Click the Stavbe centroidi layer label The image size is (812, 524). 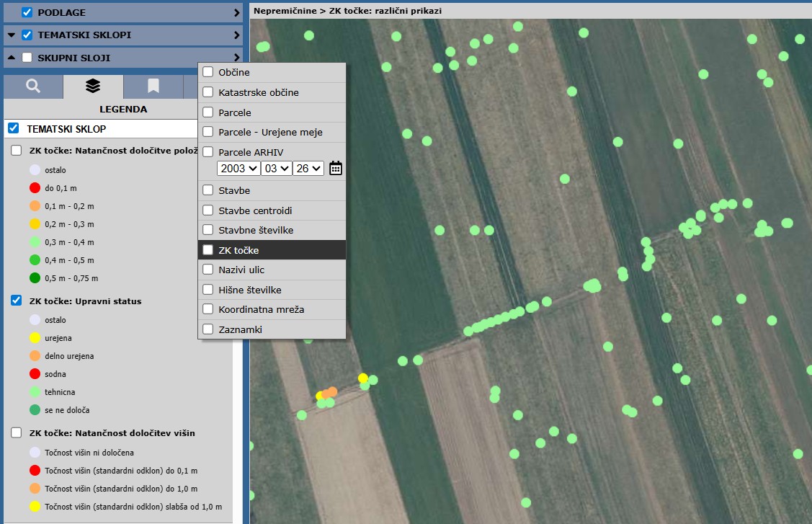255,210
